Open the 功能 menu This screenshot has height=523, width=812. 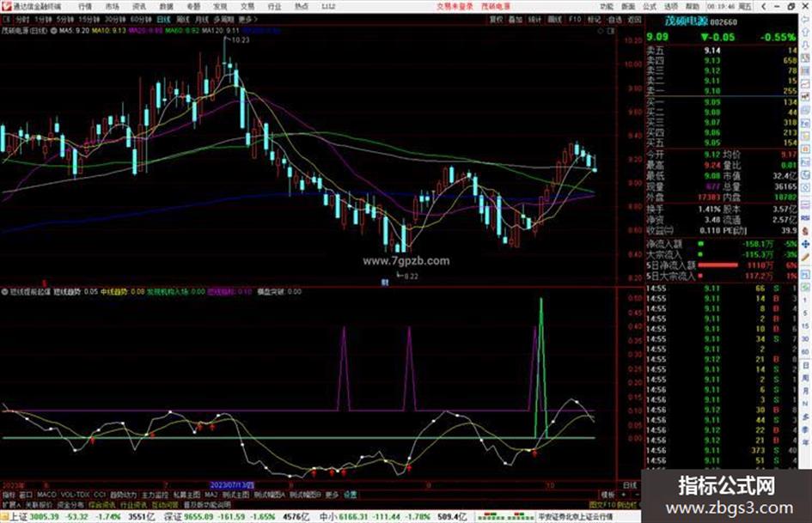tap(607, 6)
